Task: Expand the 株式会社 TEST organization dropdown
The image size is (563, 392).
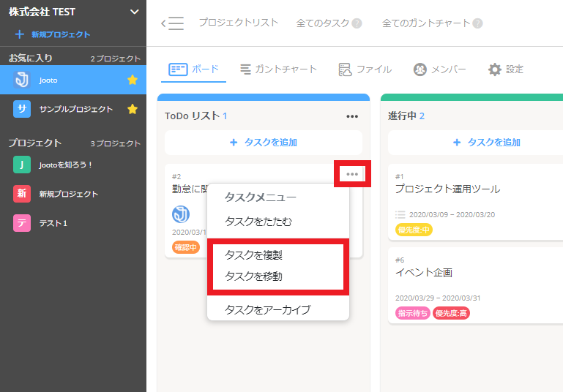Action: tap(133, 12)
